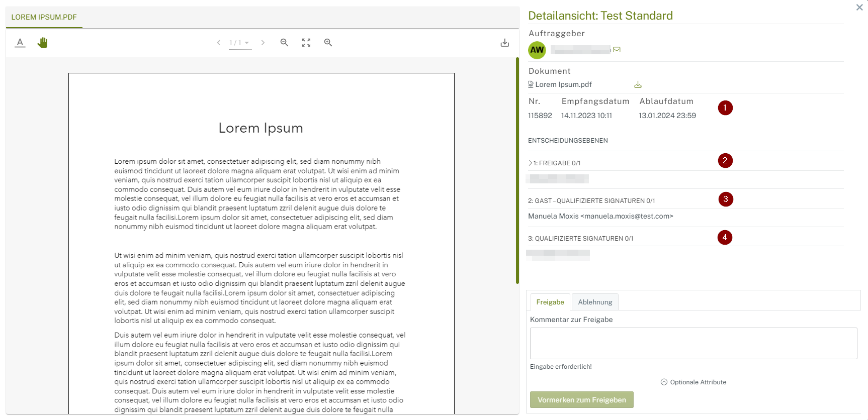Image resolution: width=868 pixels, height=420 pixels.
Task: Go to next PDF page
Action: 263,43
